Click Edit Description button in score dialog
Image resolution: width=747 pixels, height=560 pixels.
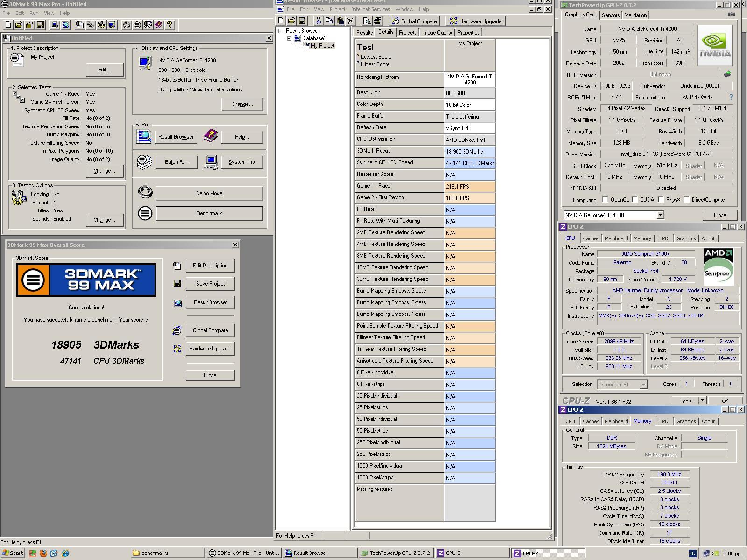210,266
